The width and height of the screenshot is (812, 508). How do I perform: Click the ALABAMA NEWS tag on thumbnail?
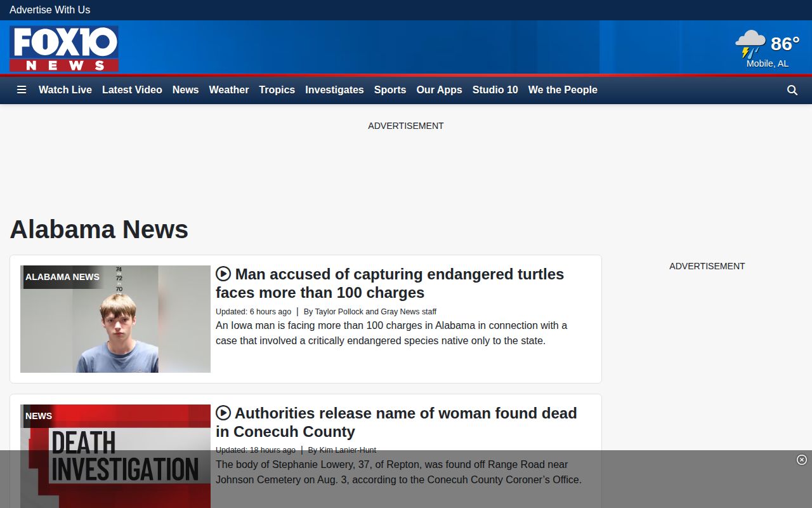tap(62, 277)
